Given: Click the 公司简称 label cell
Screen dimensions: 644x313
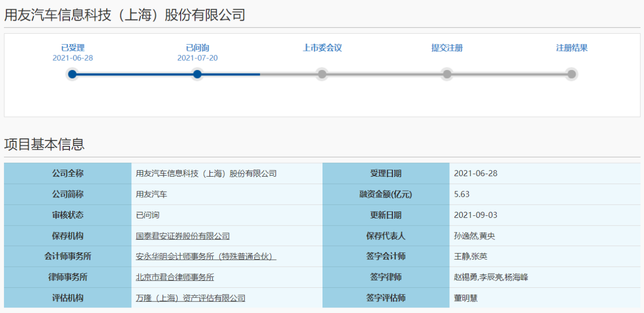Looking at the screenshot, I should [x=68, y=194].
